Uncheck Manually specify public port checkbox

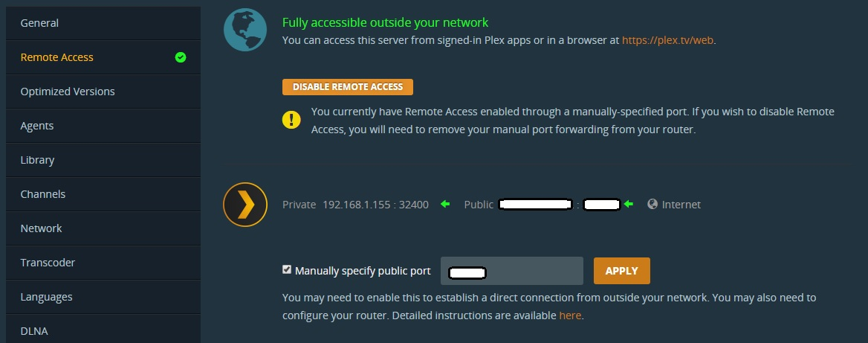(287, 270)
